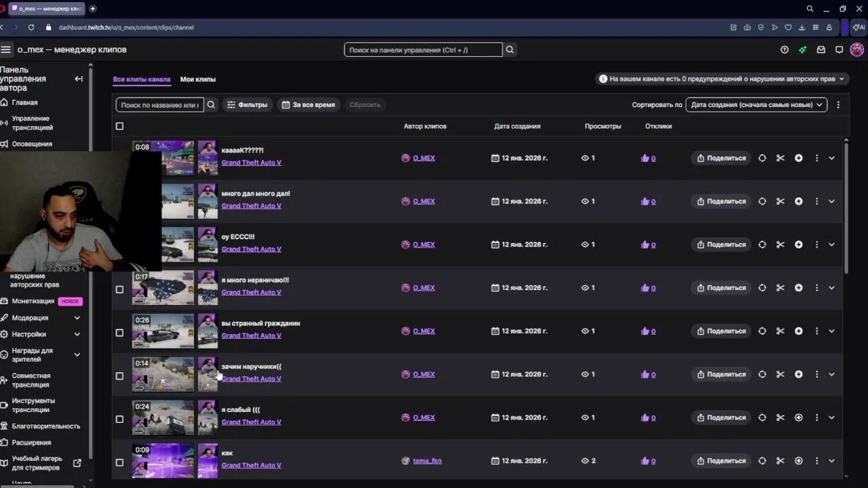Expand details for 'кааааК?????!' clip row

(832, 158)
